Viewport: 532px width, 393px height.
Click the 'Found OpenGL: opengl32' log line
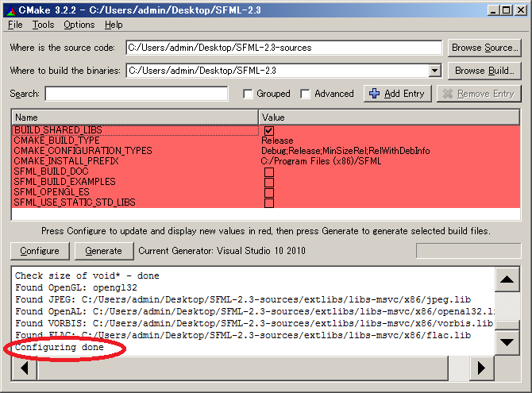[76, 287]
